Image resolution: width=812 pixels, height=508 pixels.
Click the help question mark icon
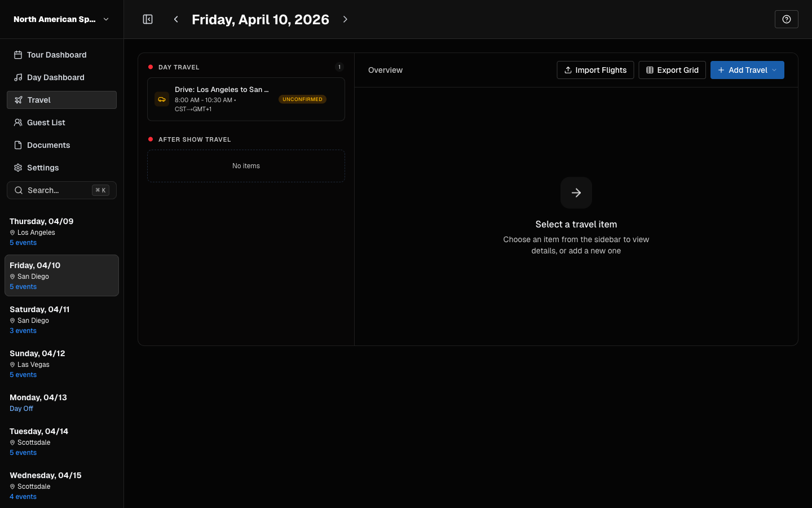pyautogui.click(x=786, y=19)
